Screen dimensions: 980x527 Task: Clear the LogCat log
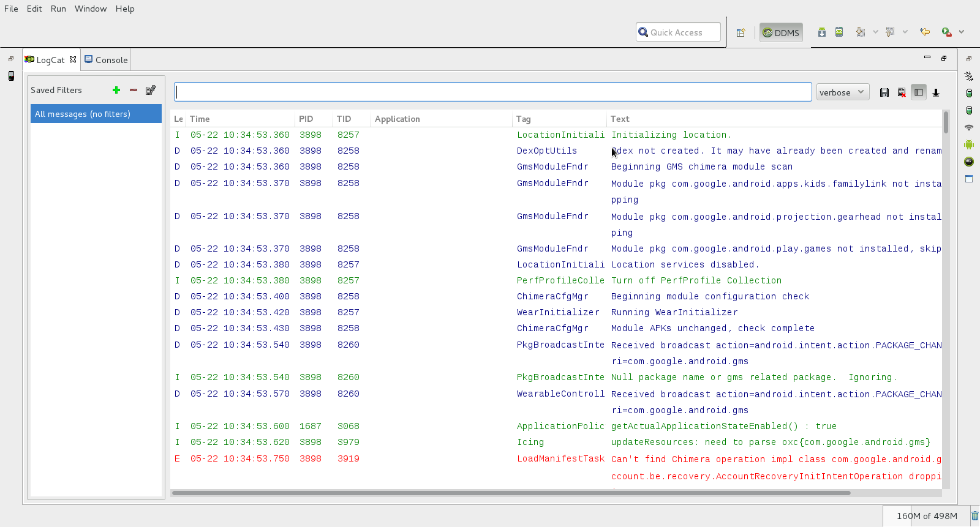coord(902,92)
